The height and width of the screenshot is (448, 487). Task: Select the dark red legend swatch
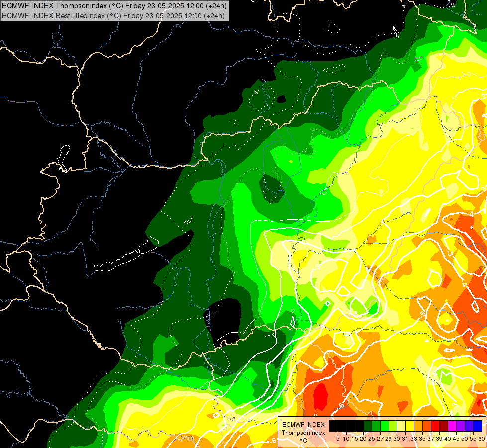click(443, 426)
